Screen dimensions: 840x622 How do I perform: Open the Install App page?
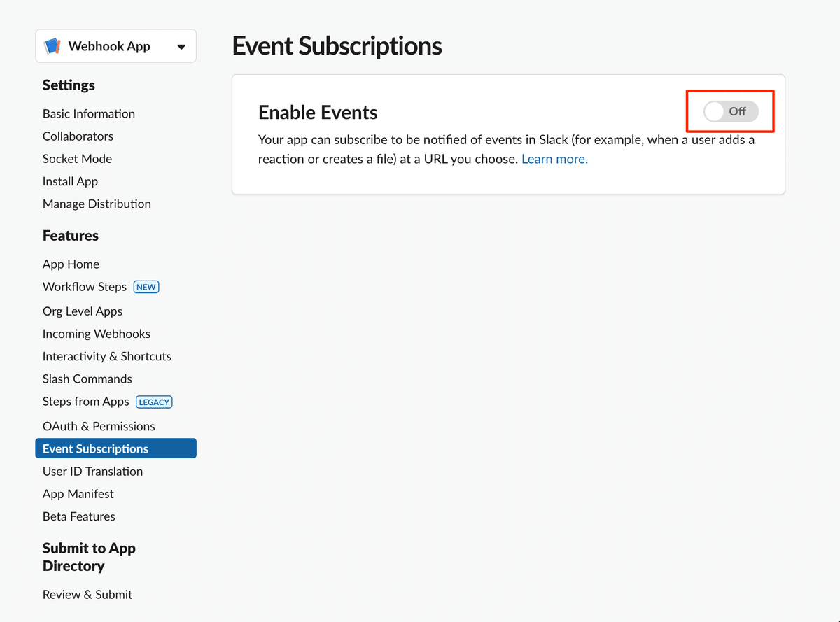(70, 181)
